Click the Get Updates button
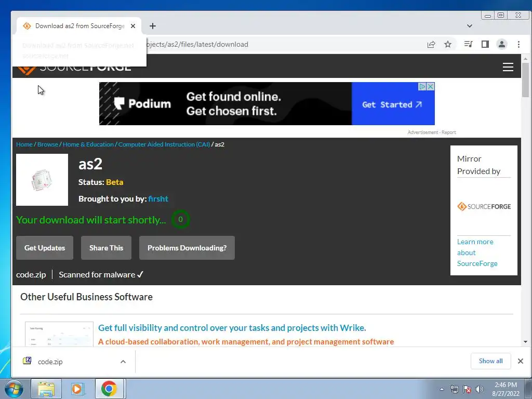Screen dimensions: 532x399 tap(45, 248)
